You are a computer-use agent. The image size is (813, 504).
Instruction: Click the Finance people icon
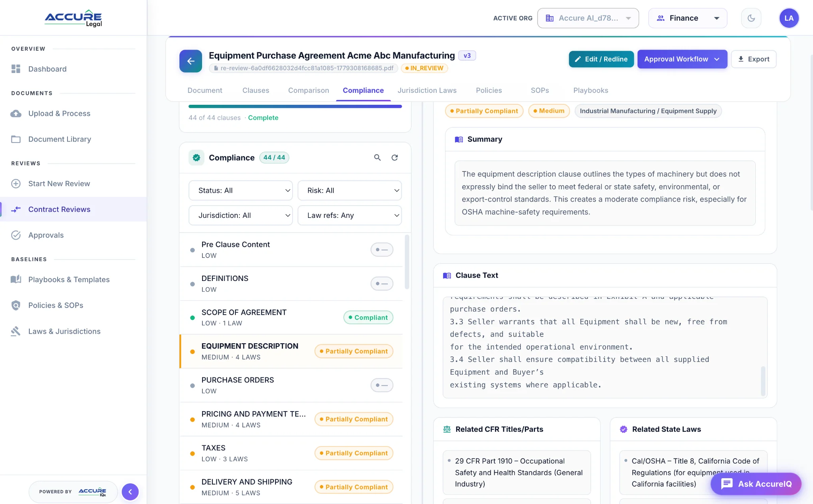[661, 18]
